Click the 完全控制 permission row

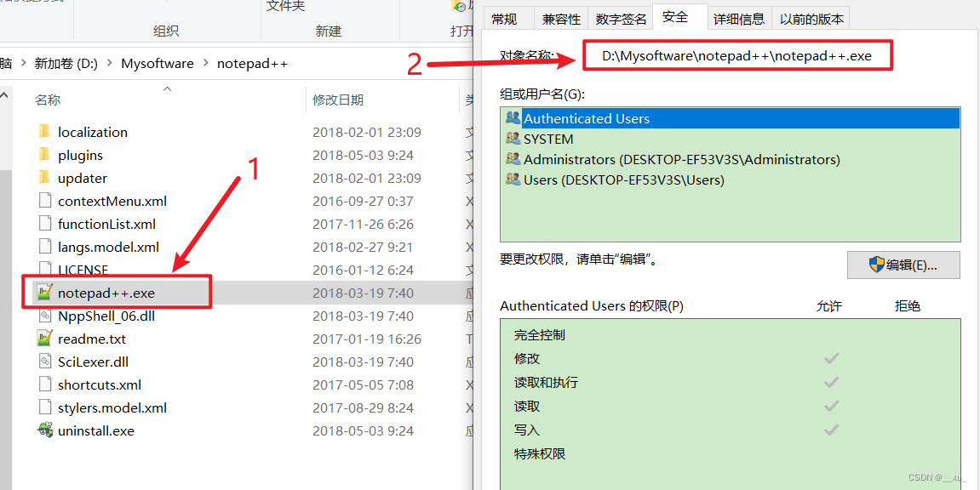click(730, 335)
